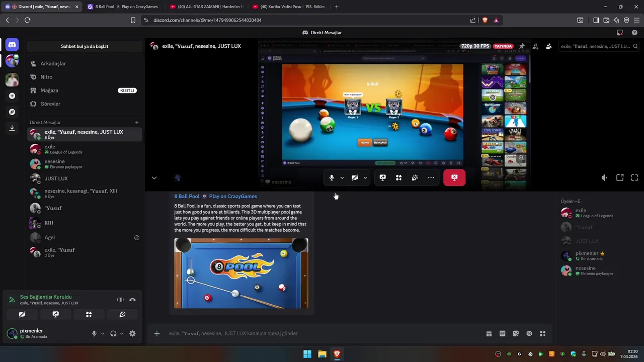Click the add a server plus icon

click(12, 96)
